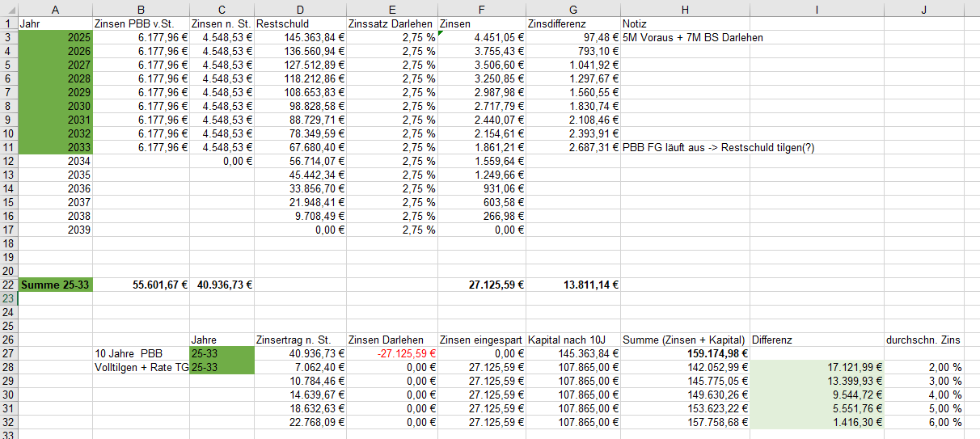Click the Restschuld header cell
980x439 pixels.
click(300, 24)
